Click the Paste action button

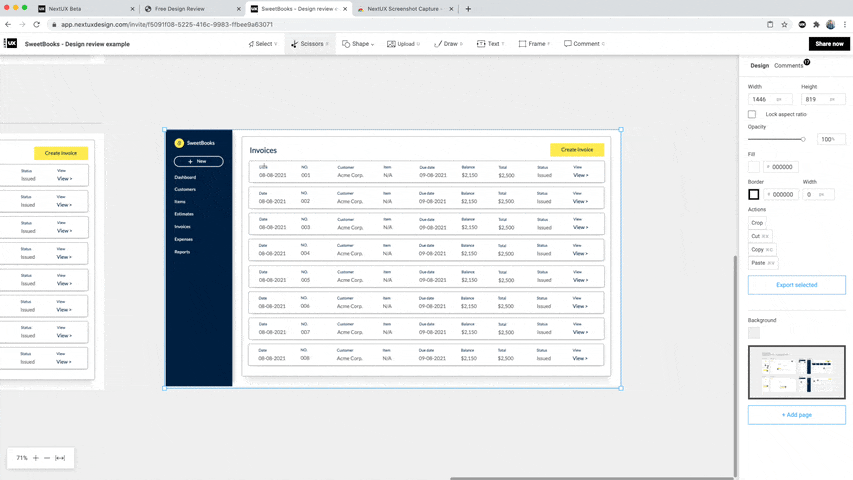(x=763, y=263)
